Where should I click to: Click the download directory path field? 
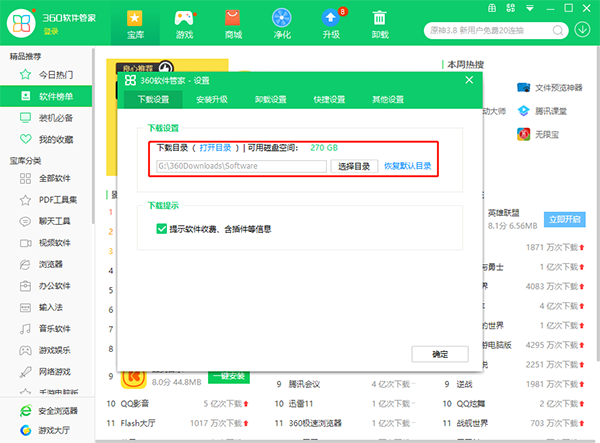coord(240,166)
